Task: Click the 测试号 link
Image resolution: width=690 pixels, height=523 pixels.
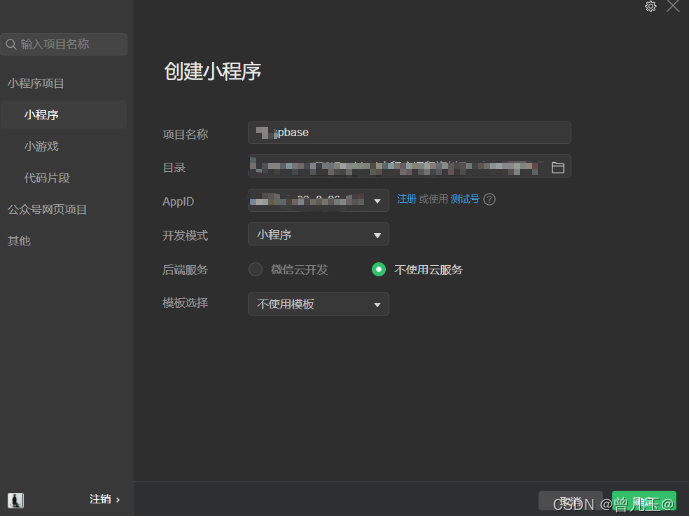Action: 465,199
